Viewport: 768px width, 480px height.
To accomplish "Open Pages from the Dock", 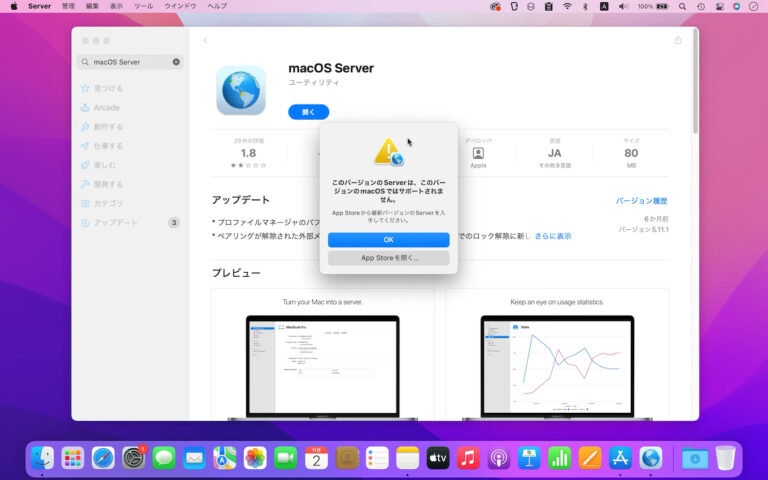I will pyautogui.click(x=590, y=458).
